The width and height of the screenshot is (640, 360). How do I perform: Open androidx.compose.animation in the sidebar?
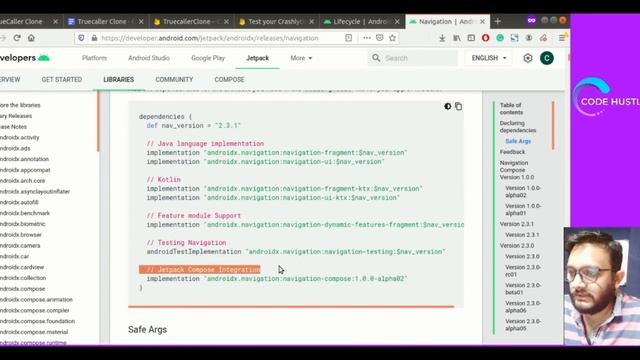point(36,299)
